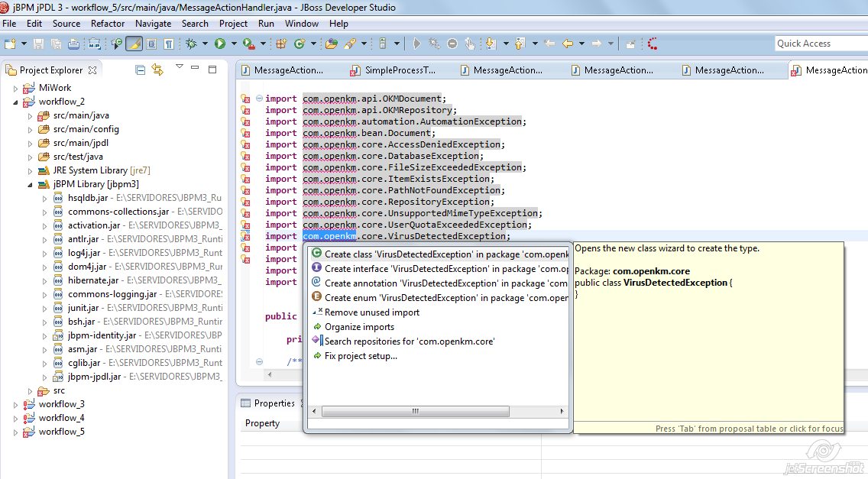This screenshot has width=868, height=479.
Task: Open the Refactor menu
Action: point(107,24)
